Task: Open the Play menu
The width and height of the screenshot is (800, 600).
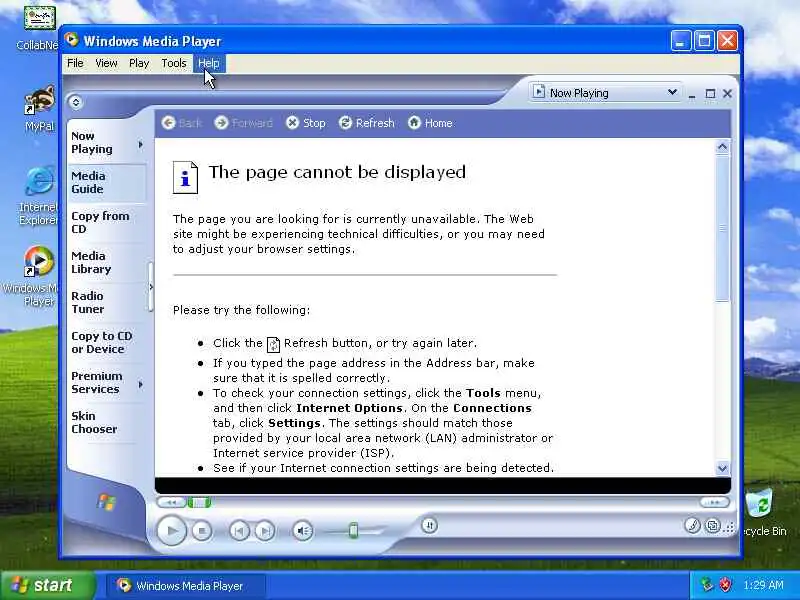Action: [139, 63]
